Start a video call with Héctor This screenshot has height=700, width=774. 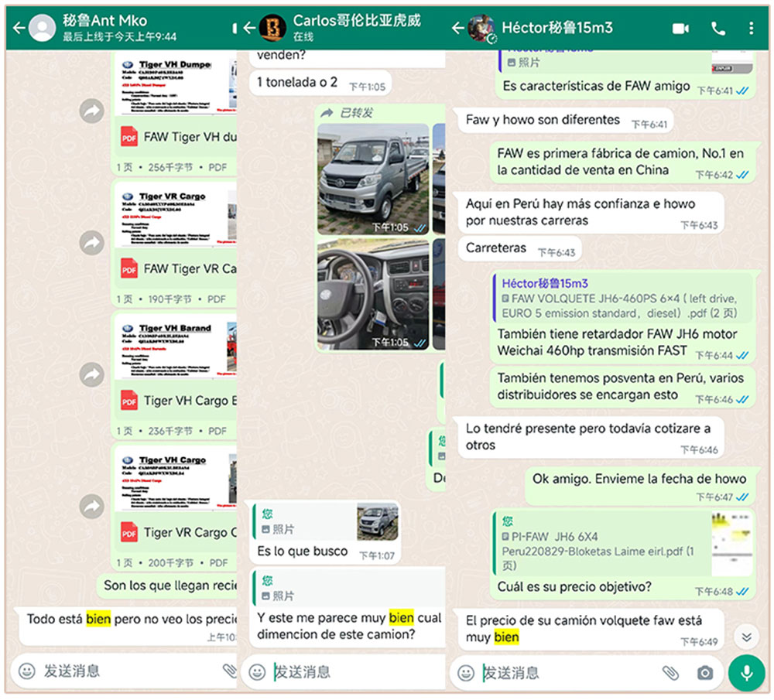[680, 29]
